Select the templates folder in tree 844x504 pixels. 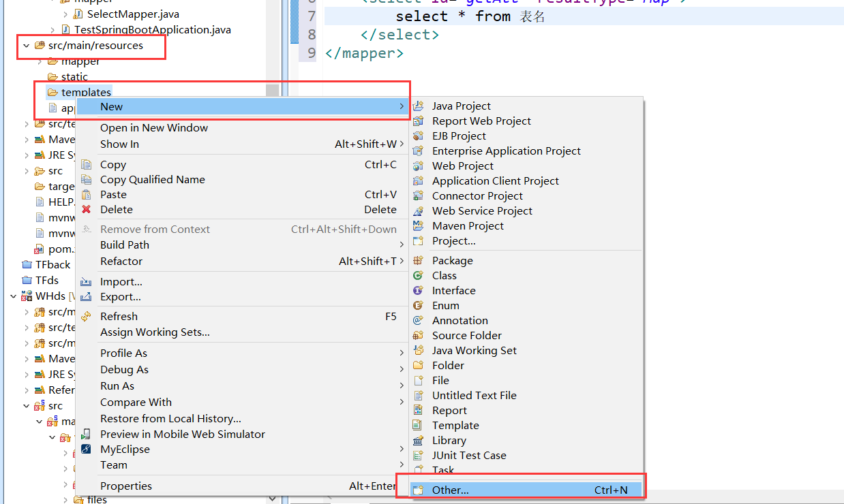pyautogui.click(x=86, y=92)
